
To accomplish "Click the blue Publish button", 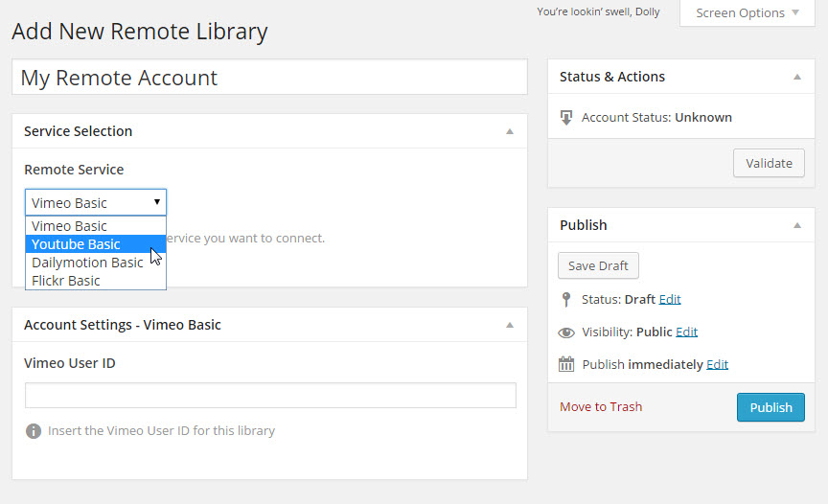I will coord(770,407).
